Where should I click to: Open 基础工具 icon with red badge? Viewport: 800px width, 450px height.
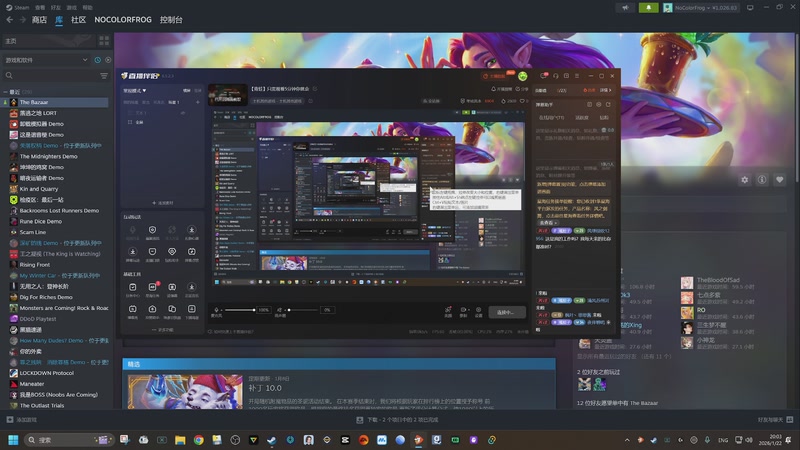152,287
